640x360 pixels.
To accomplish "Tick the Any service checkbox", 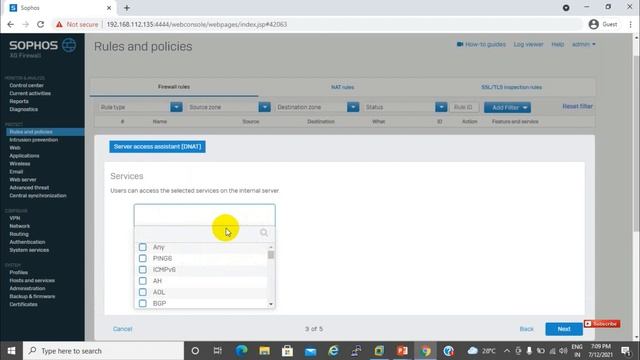I will point(142,247).
